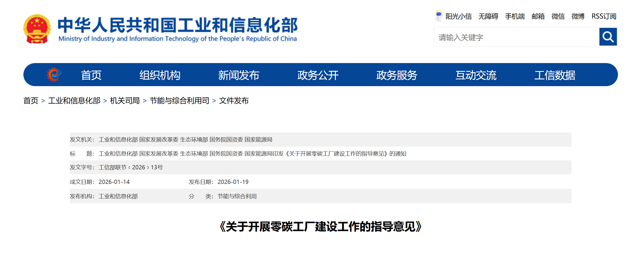Viewport: 644px width, 256px height.
Task: Go to 节能与综合利用司 breadcrumb link
Action: (179, 101)
